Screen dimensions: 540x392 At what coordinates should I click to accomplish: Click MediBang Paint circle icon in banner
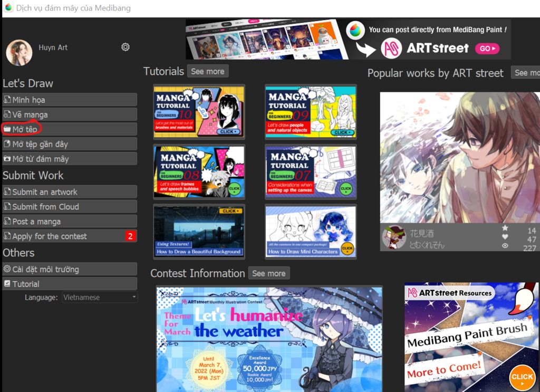click(355, 31)
